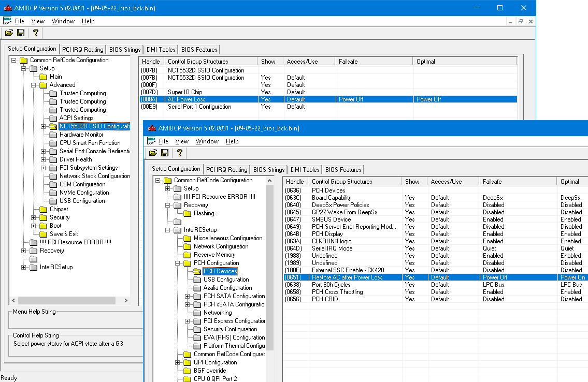588x382 pixels.
Task: Open the DMI Tables tab in back window
Action: coord(160,49)
